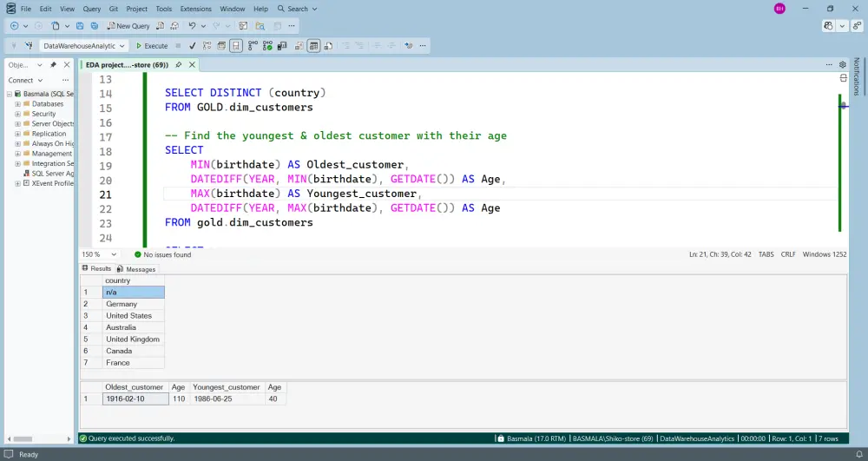Open the Copilot icon in top right
Image resolution: width=868 pixels, height=461 pixels.
coord(828,26)
